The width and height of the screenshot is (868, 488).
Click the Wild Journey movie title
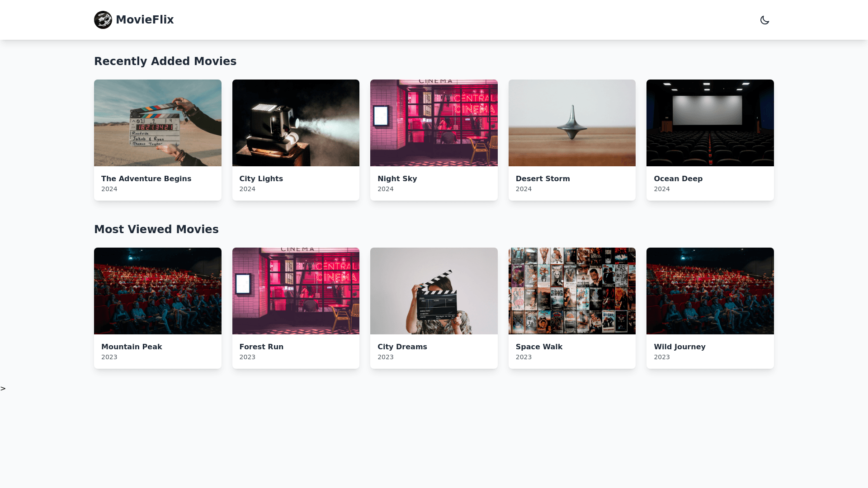[679, 347]
